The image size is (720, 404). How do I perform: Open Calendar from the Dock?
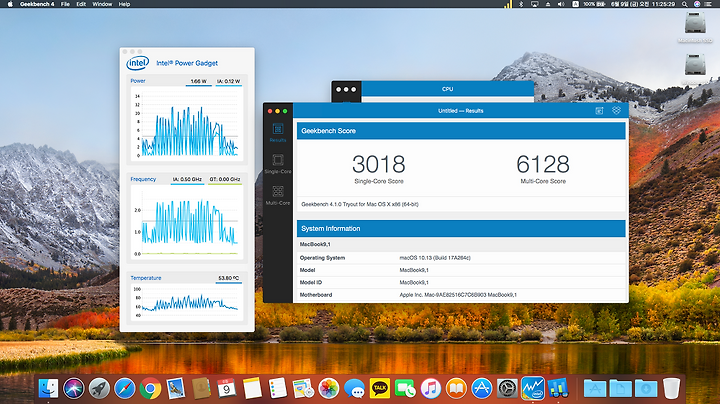pyautogui.click(x=226, y=388)
